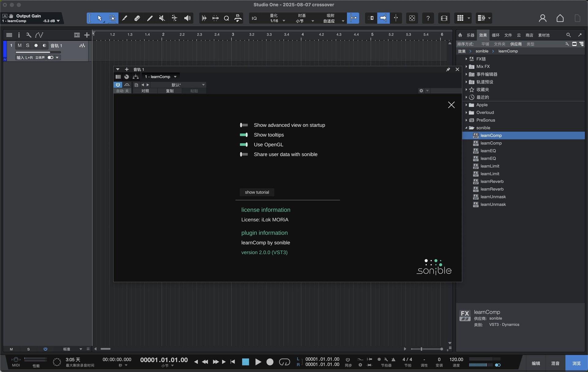588x372 pixels.
Task: Close the learnComp settings overlay
Action: [x=451, y=105]
